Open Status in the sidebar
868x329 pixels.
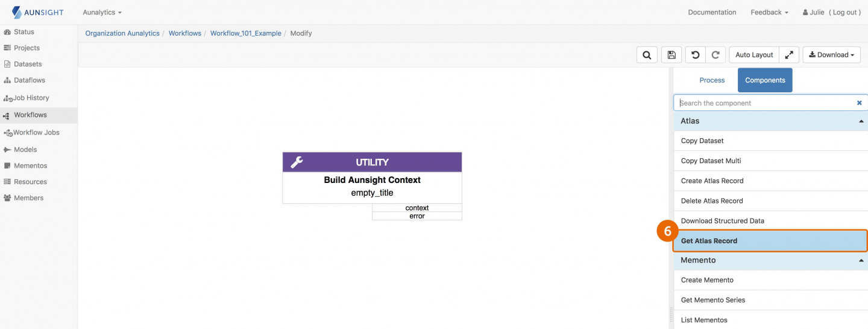coord(24,32)
